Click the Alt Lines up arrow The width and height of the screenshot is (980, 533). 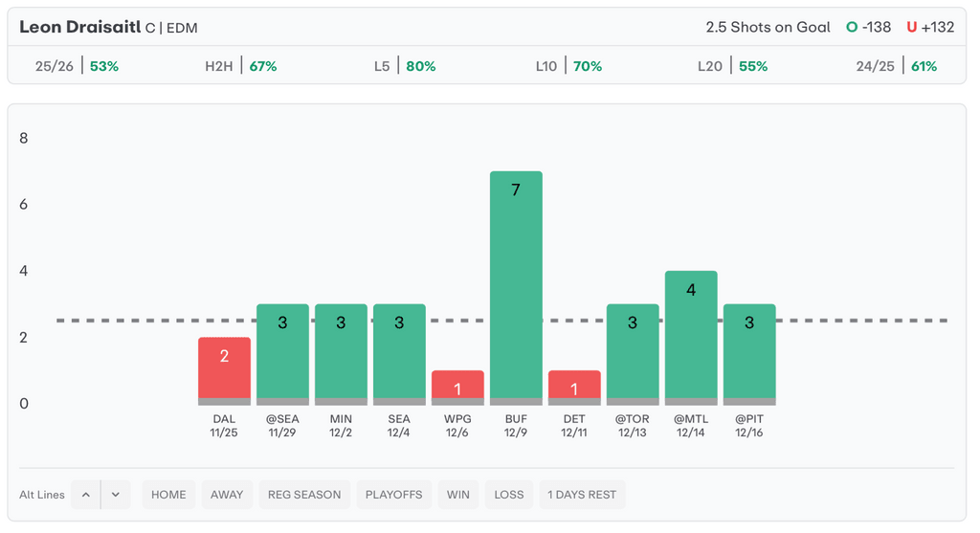(x=86, y=495)
